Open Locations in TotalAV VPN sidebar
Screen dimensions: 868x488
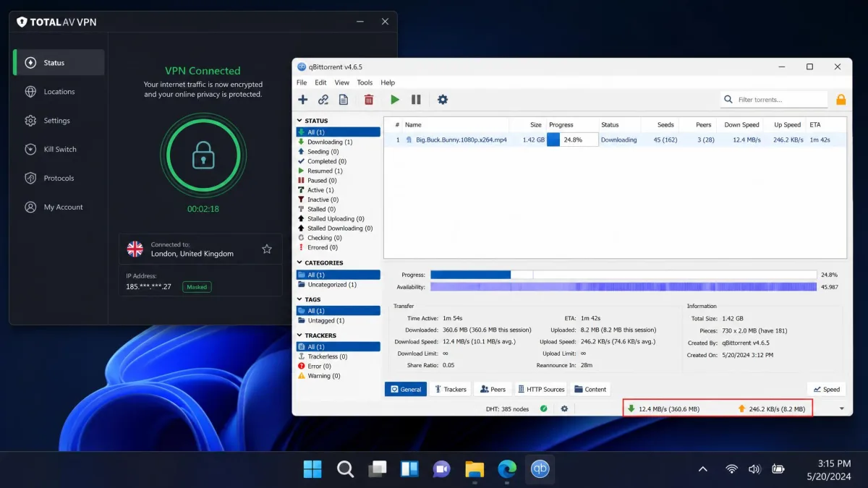click(x=59, y=92)
